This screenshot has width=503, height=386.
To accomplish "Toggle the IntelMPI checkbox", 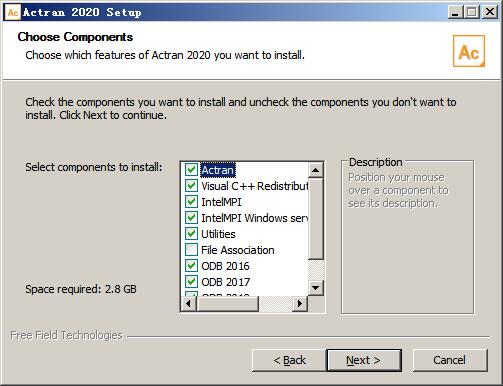I will tap(191, 202).
